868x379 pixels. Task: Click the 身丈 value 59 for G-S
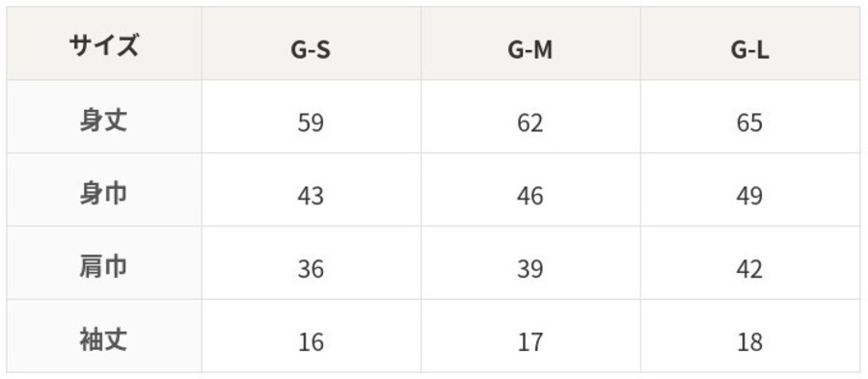[x=312, y=117]
